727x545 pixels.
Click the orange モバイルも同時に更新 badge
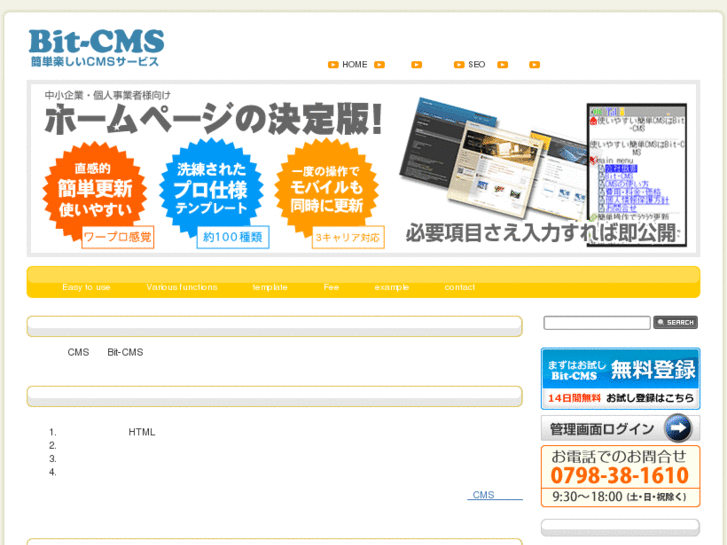click(x=326, y=188)
